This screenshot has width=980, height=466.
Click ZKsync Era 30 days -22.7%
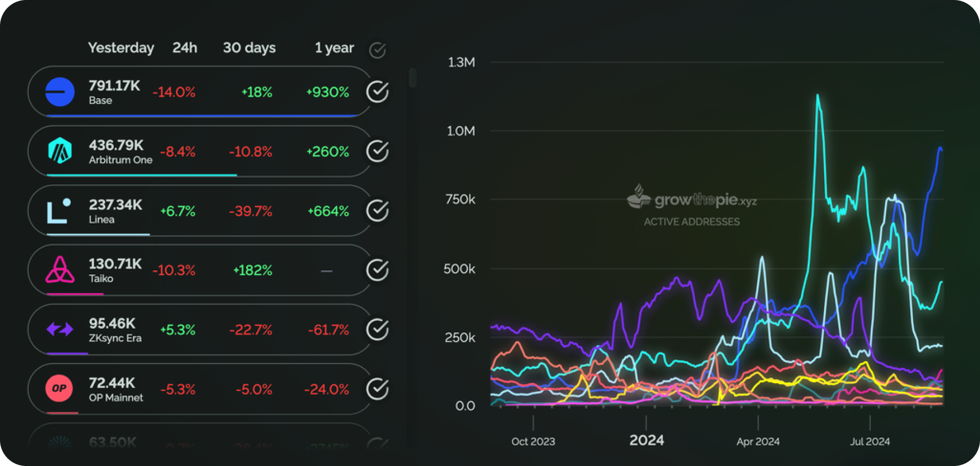pyautogui.click(x=250, y=330)
